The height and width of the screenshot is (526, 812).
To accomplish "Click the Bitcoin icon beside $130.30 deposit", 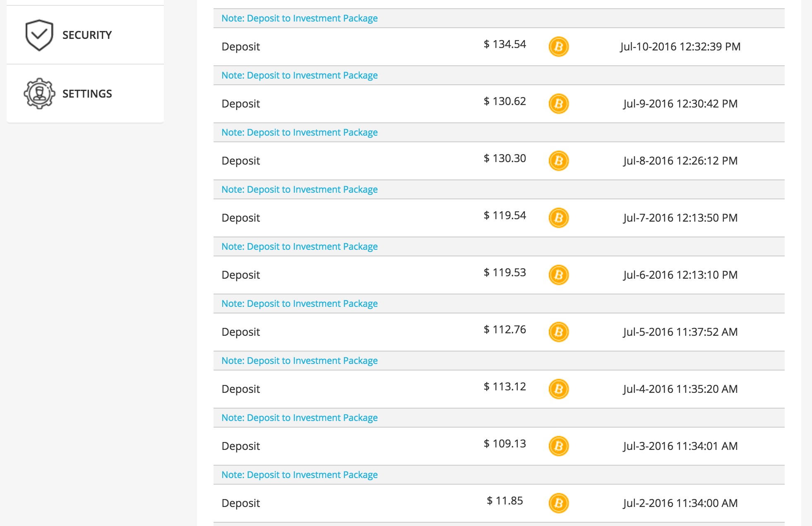I will point(558,161).
